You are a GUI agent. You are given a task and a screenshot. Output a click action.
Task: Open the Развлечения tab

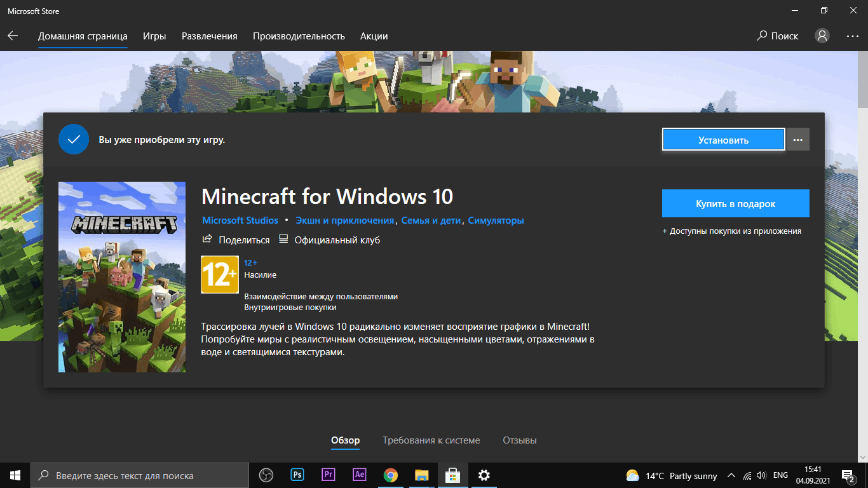pos(210,36)
